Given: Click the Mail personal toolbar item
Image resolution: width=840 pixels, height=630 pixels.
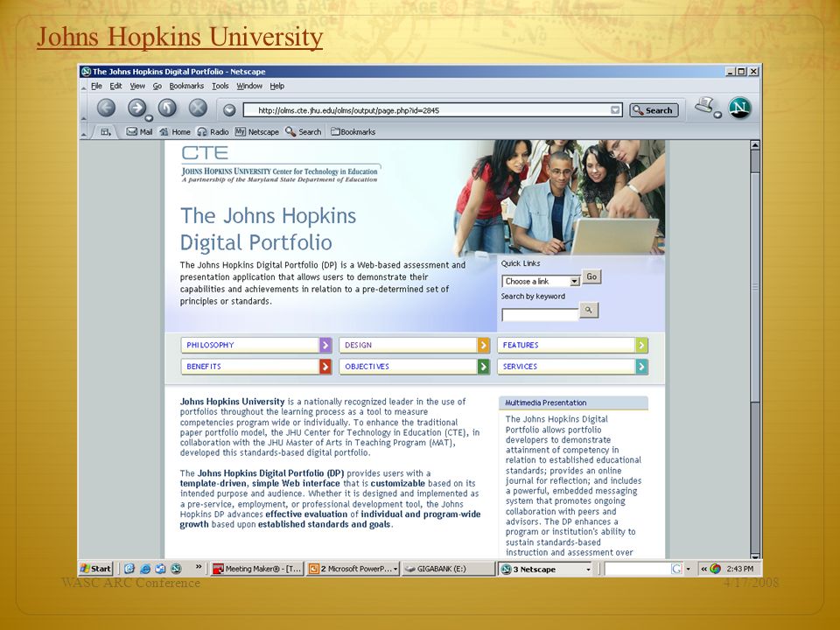Looking at the screenshot, I should pos(139,132).
